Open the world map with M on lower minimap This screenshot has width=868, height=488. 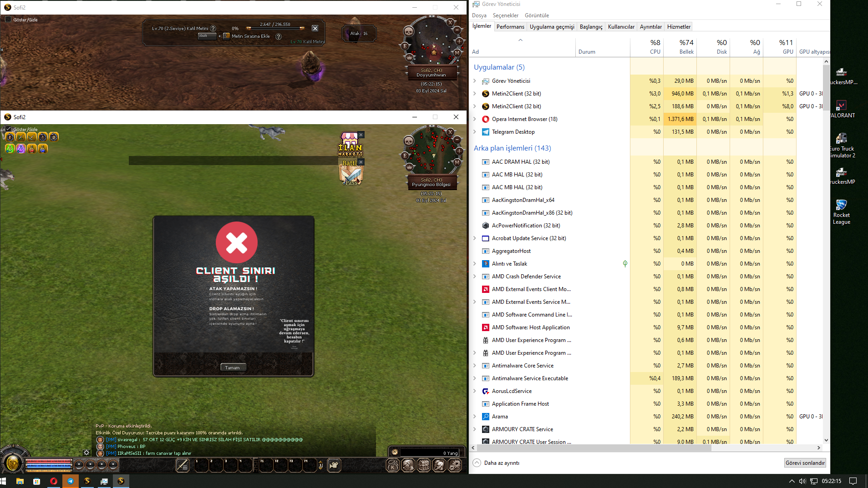(457, 162)
